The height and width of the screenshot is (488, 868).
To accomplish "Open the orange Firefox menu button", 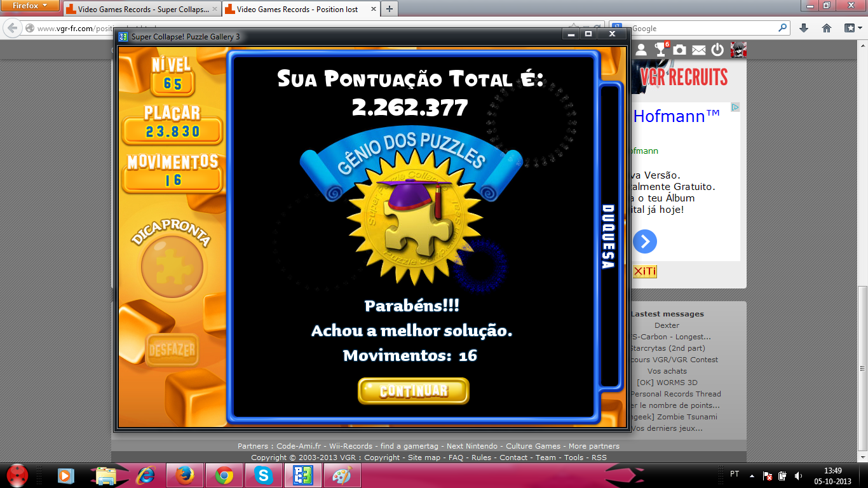I will point(30,6).
